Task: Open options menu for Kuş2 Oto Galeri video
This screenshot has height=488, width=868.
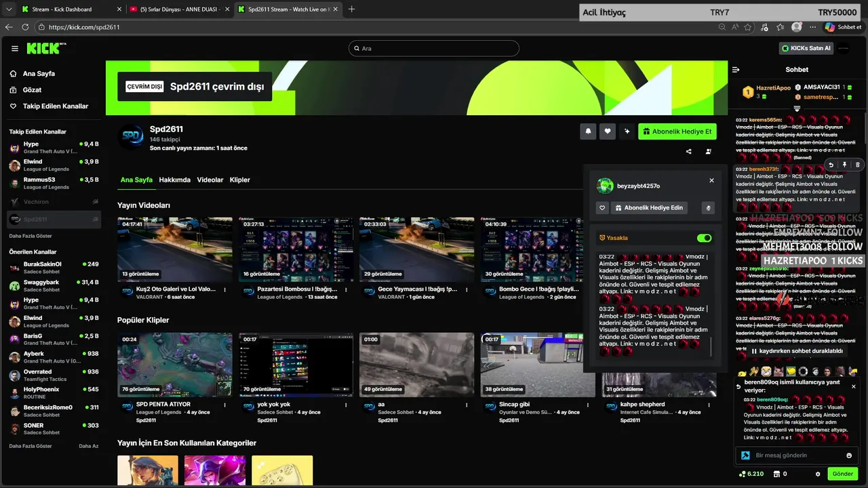Action: (x=226, y=289)
